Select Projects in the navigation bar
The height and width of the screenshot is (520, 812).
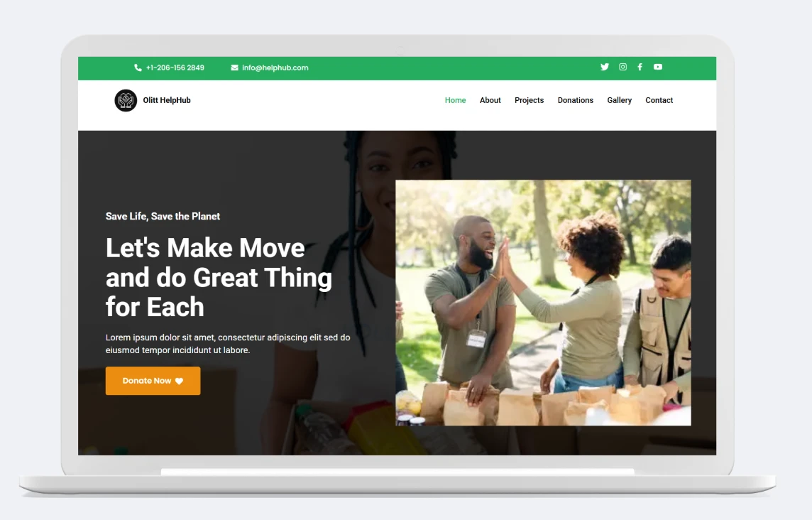(x=529, y=100)
